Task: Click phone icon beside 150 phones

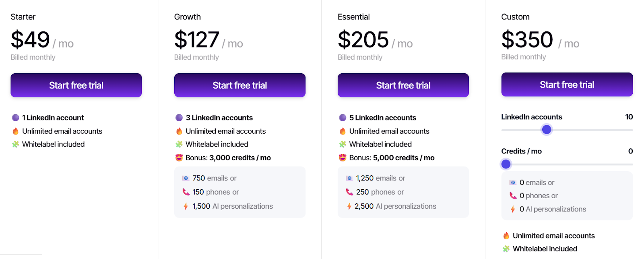Action: tap(186, 192)
